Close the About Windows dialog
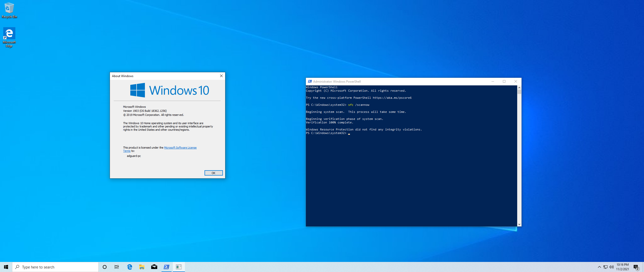The height and width of the screenshot is (272, 644). pos(221,76)
